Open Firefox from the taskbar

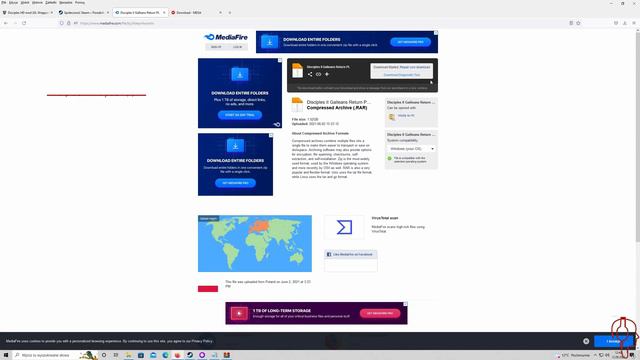pyautogui.click(x=178, y=355)
